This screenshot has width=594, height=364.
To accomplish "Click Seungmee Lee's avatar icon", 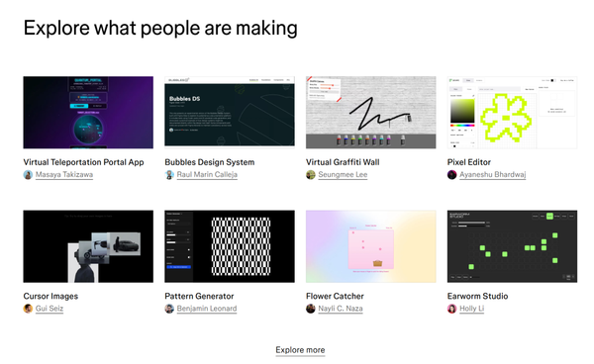I will [x=311, y=175].
